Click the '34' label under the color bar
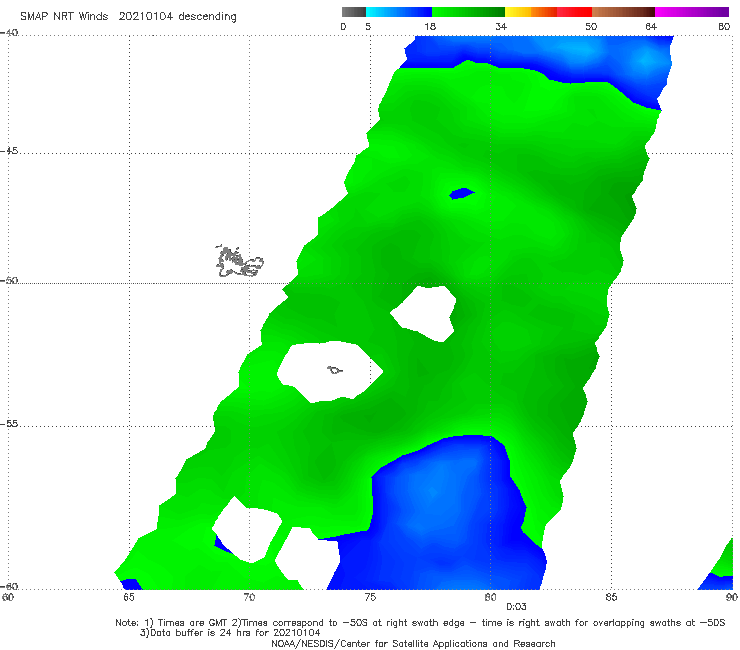This screenshot has height=650, width=740. point(501,27)
